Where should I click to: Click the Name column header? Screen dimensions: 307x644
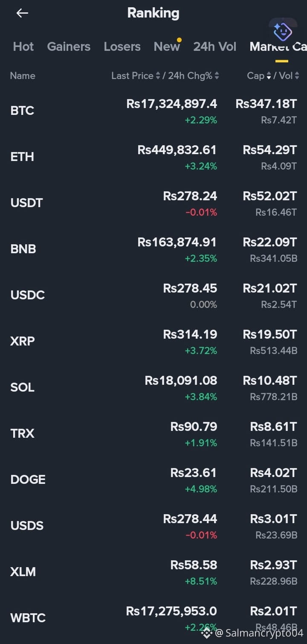click(23, 76)
